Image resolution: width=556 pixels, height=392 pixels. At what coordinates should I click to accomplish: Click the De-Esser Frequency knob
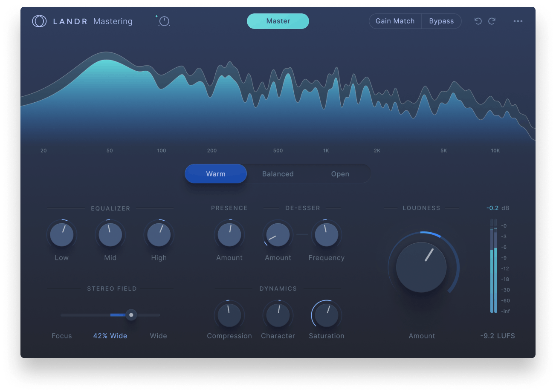tap(326, 234)
